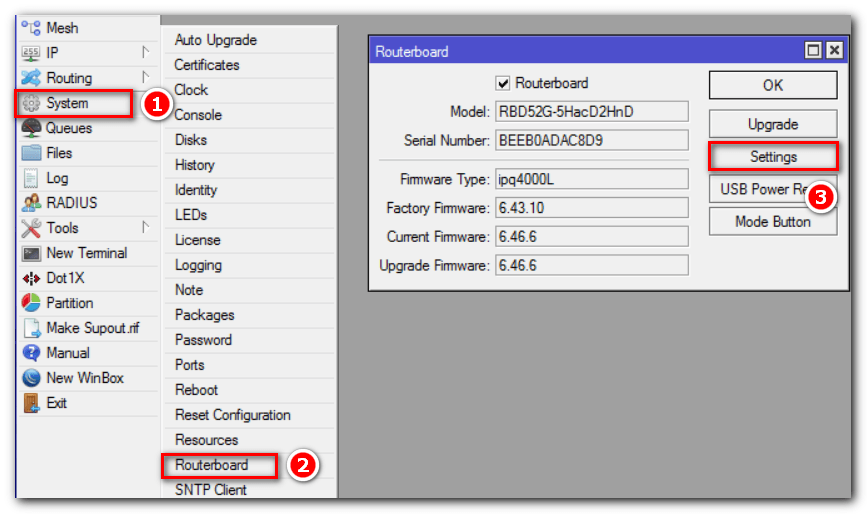Click the Log document icon
Screen dimensions: 867x514
click(31, 179)
